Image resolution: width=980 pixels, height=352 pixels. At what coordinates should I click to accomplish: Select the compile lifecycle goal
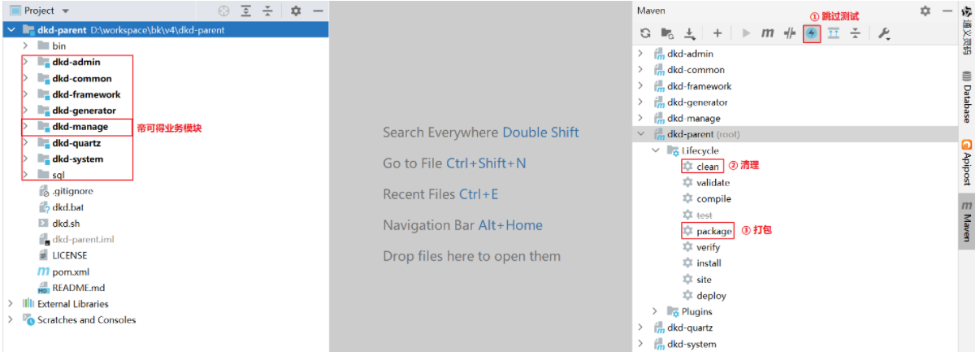713,199
